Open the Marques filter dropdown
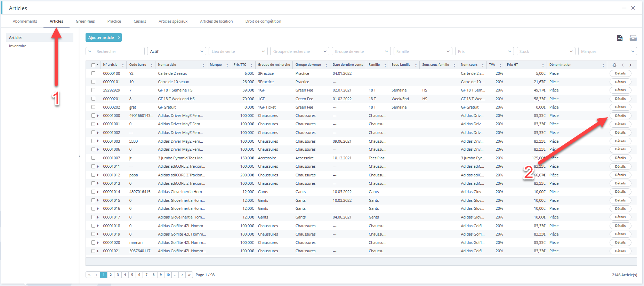Image resolution: width=644 pixels, height=286 pixels. pos(607,51)
